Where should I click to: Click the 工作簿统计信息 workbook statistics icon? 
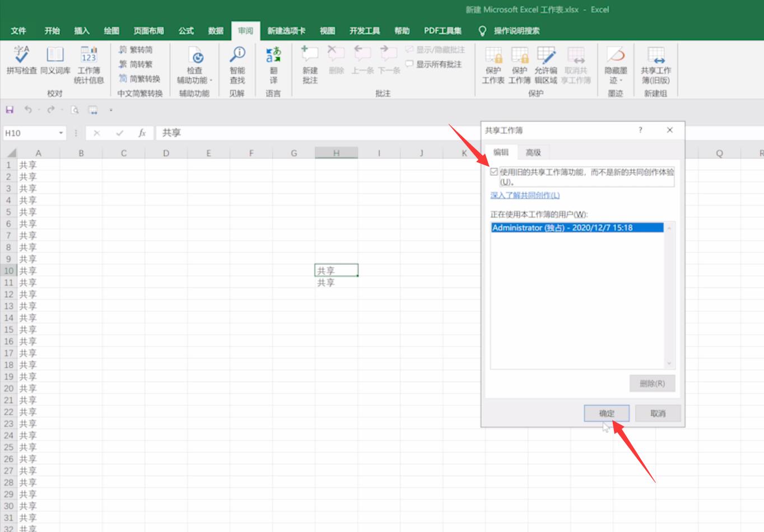pos(89,64)
